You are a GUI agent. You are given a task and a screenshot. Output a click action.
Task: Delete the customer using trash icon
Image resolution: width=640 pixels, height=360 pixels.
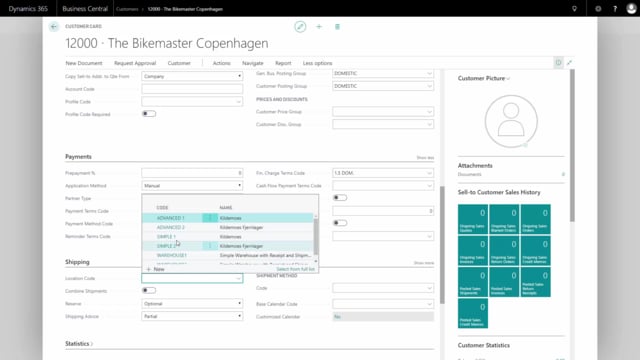337,27
